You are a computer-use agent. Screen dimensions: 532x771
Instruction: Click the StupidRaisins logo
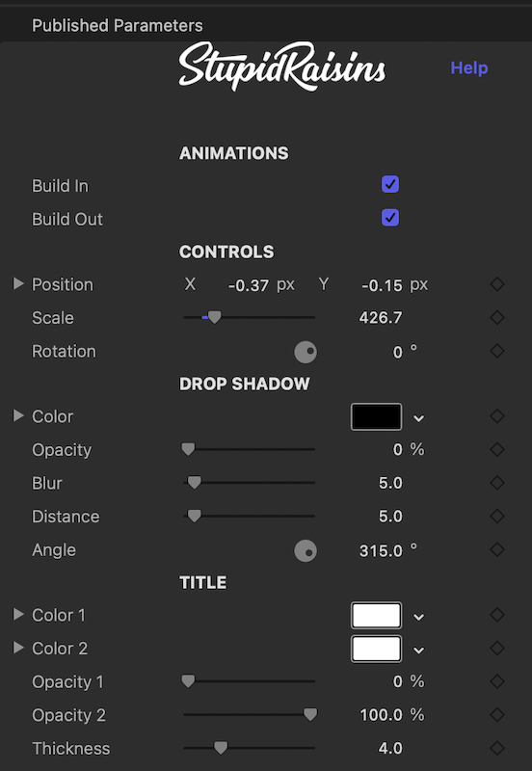[282, 66]
